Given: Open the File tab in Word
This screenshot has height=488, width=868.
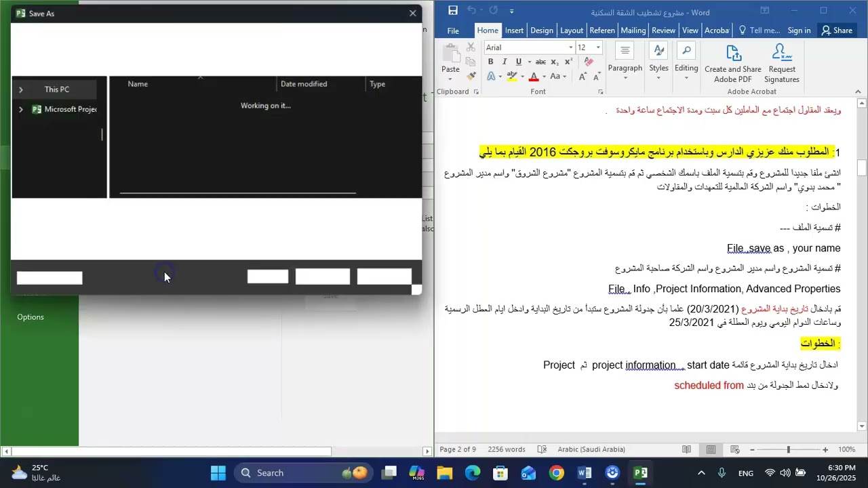Looking at the screenshot, I should (453, 30).
